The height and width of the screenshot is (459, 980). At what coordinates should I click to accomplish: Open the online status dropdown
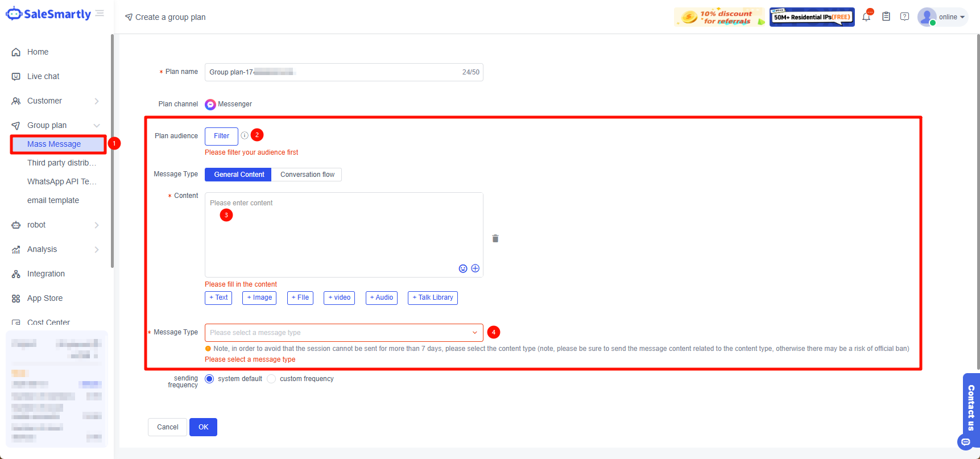[x=951, y=17]
